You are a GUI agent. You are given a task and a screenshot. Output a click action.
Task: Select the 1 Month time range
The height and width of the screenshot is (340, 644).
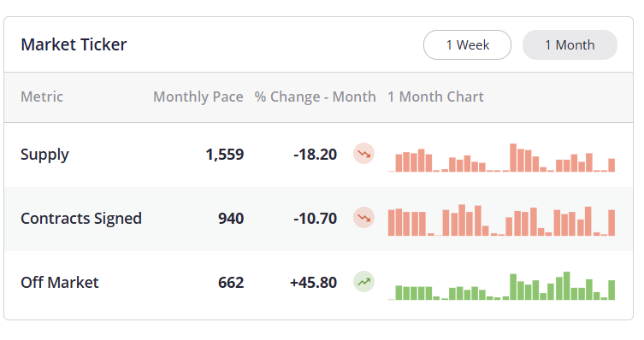coord(570,44)
